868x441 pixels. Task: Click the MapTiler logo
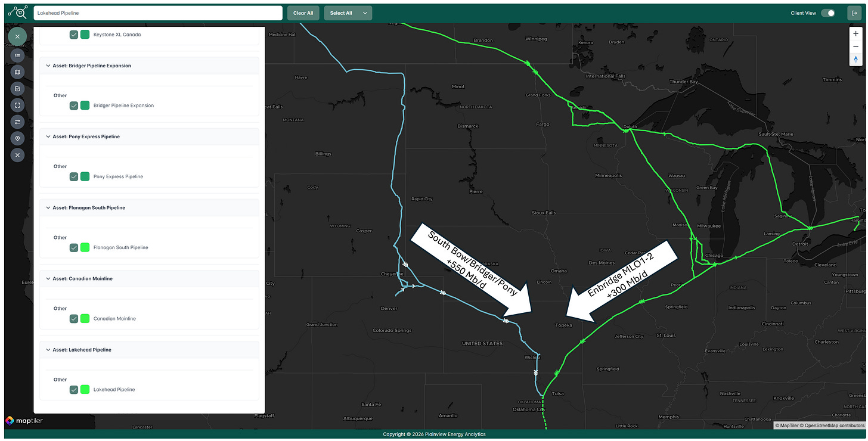(x=24, y=421)
